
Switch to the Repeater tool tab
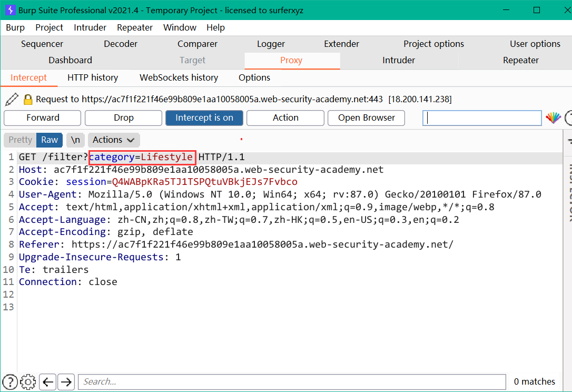pyautogui.click(x=520, y=60)
